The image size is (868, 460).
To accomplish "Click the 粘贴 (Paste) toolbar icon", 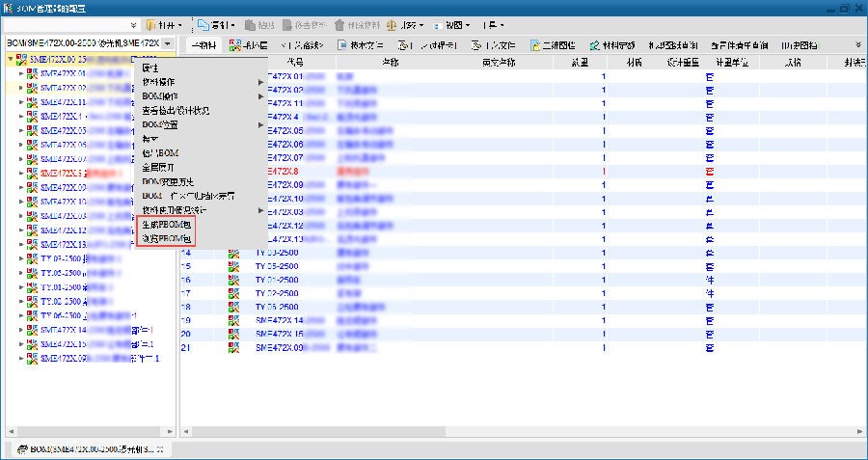I will click(251, 24).
